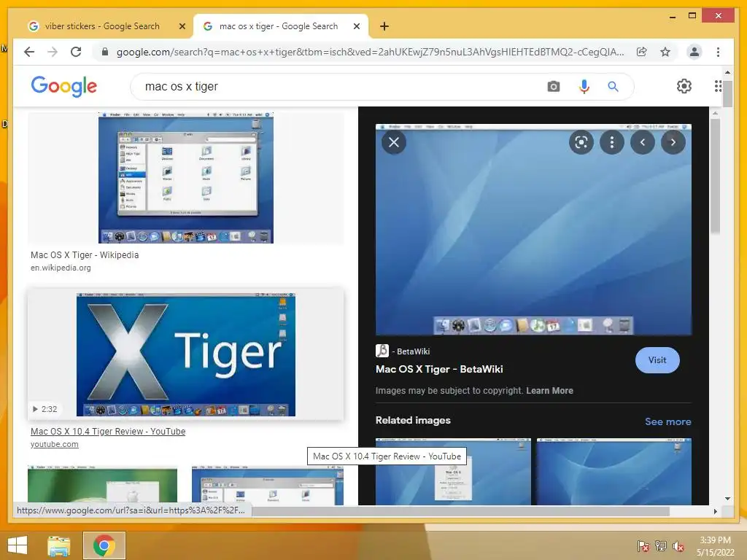Click the 2:32 video duration badge
The height and width of the screenshot is (560, 747).
tap(44, 410)
